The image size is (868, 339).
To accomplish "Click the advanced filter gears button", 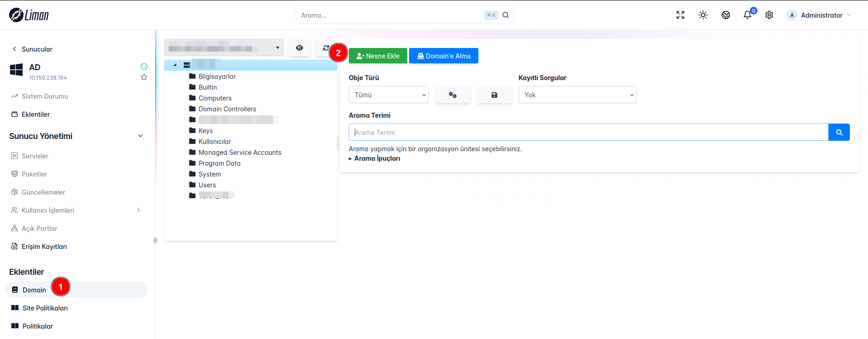I will (453, 95).
